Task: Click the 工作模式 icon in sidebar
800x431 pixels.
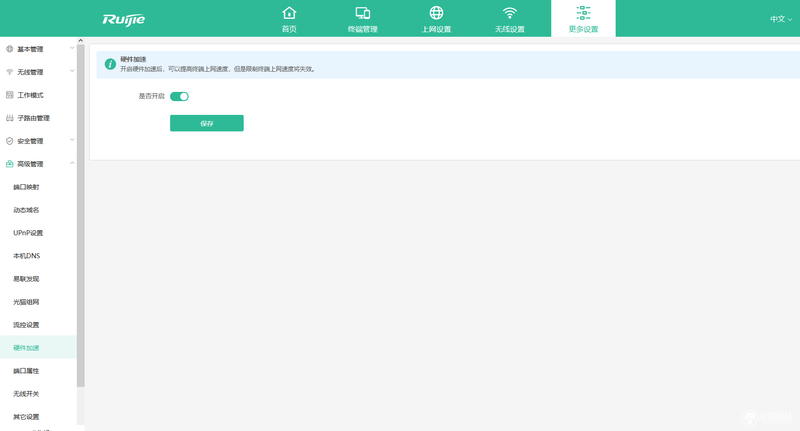Action: [x=9, y=95]
